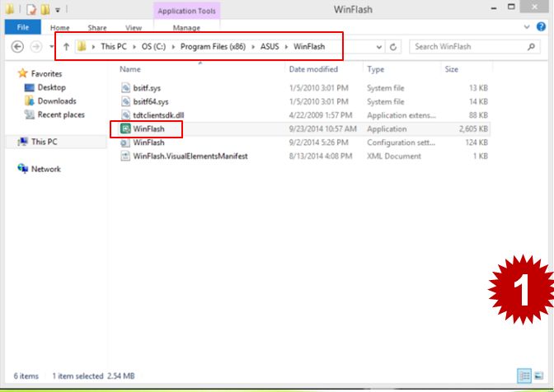Click the Recent places icon
Image resolution: width=554 pixels, height=392 pixels.
click(x=30, y=114)
